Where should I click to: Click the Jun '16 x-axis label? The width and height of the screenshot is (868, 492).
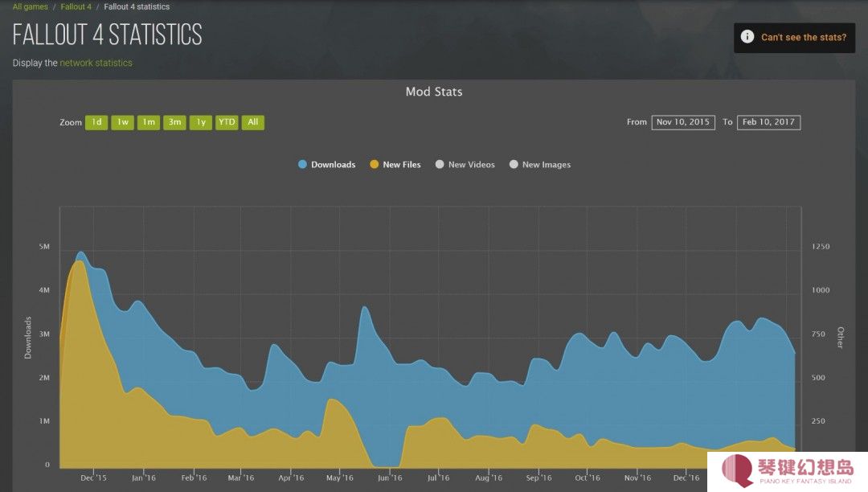(x=390, y=478)
